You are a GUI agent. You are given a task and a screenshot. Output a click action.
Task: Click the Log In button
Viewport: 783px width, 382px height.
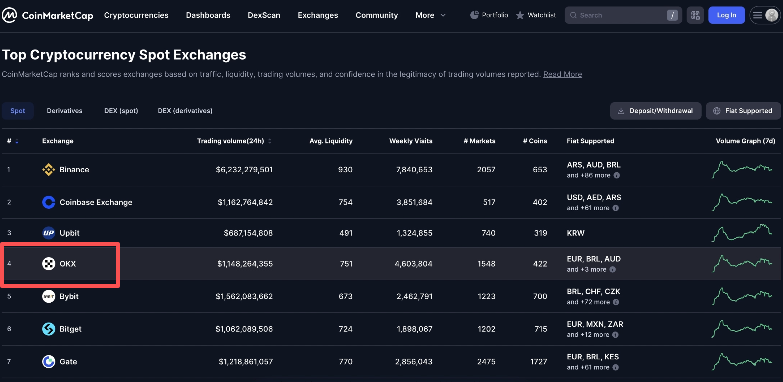click(727, 15)
